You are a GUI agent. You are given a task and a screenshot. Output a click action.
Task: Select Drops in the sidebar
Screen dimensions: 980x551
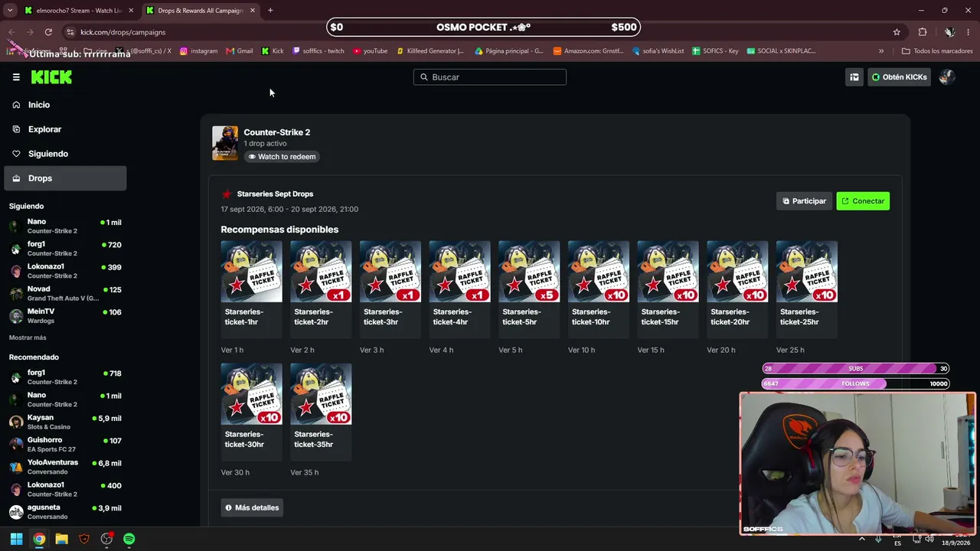coord(65,178)
